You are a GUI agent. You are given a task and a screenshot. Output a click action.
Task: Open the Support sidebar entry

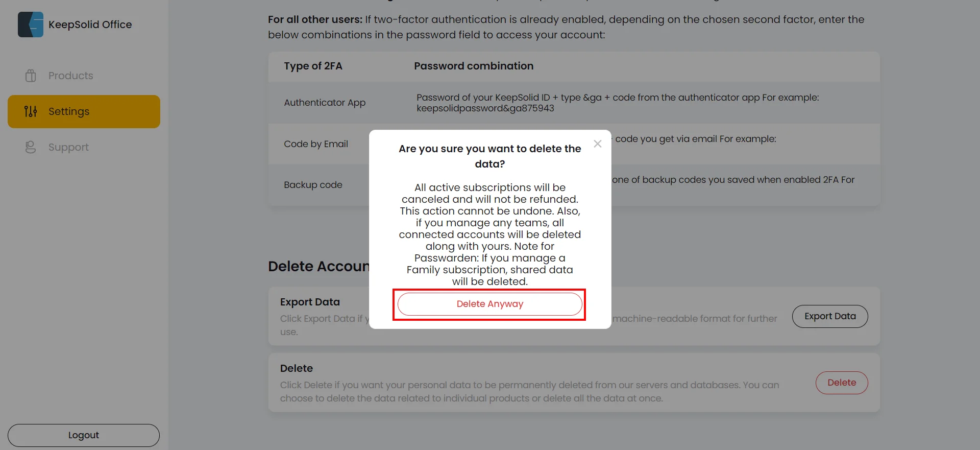[68, 147]
